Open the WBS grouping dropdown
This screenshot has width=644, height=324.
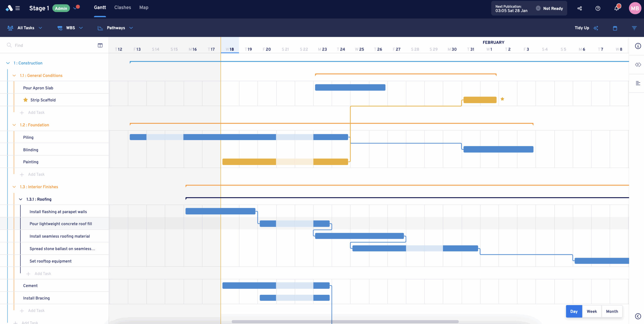tap(70, 28)
